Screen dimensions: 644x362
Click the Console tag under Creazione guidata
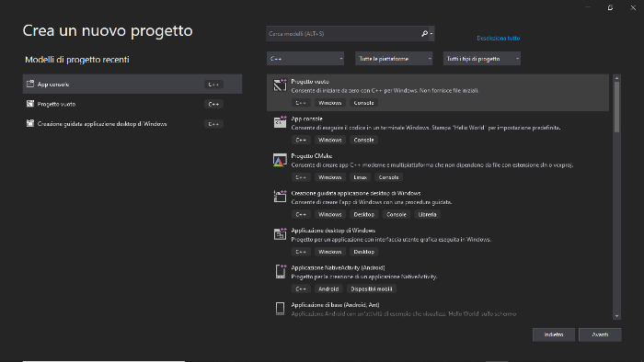coord(397,214)
